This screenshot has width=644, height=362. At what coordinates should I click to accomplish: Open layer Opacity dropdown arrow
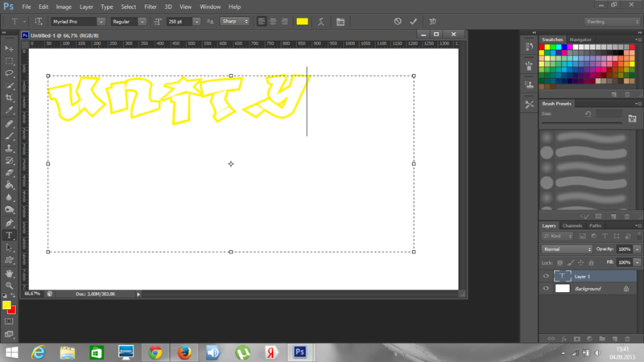coord(637,249)
